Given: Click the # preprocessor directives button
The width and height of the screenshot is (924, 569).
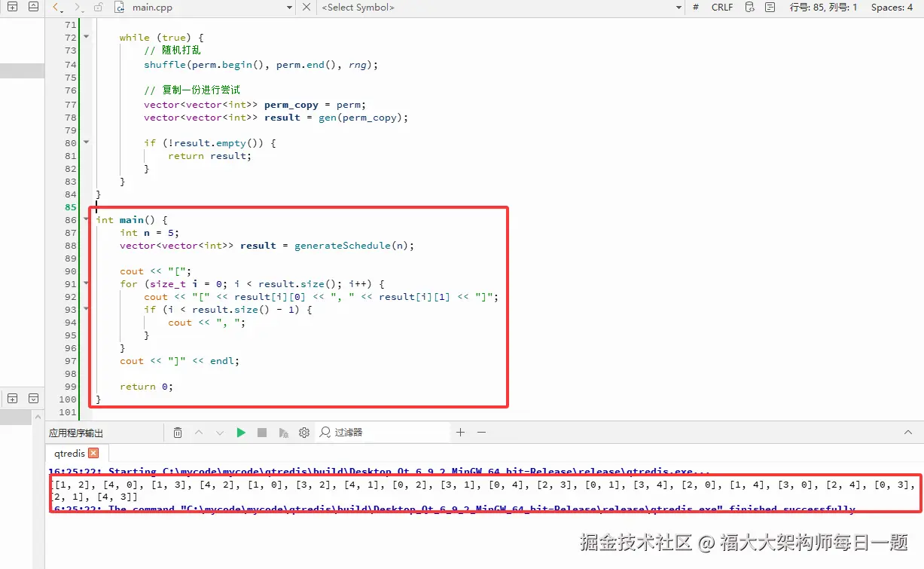Looking at the screenshot, I should 695,8.
